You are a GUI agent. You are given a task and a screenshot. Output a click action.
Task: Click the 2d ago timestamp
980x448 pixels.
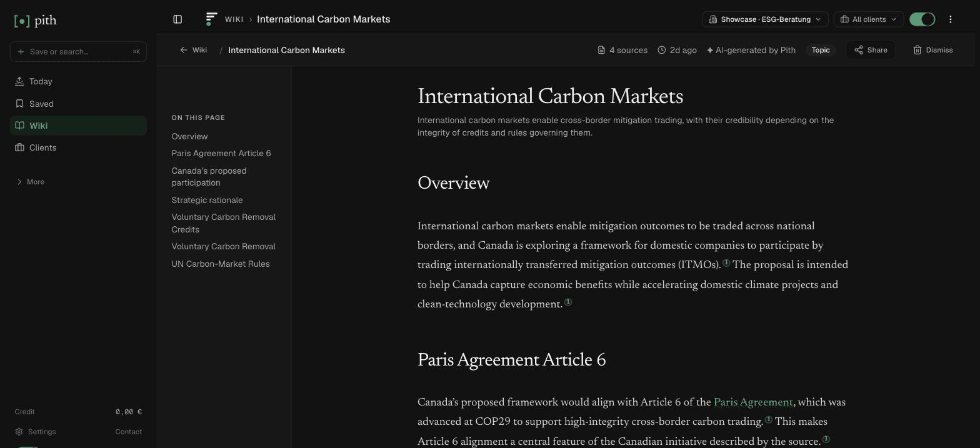(683, 50)
